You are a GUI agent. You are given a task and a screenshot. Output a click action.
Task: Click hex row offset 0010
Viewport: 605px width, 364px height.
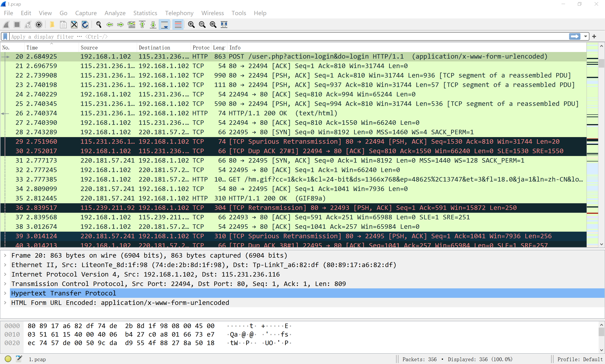[12, 334]
